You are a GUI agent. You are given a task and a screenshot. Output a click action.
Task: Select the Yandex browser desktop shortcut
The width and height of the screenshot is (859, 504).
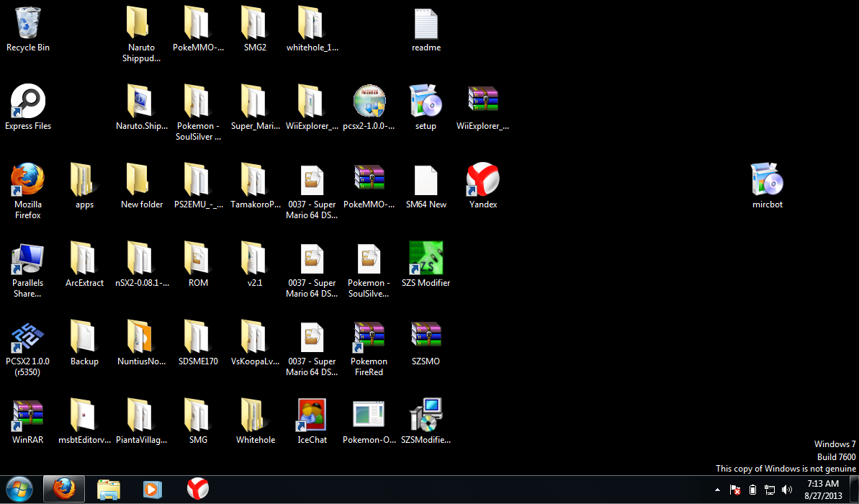(x=483, y=180)
